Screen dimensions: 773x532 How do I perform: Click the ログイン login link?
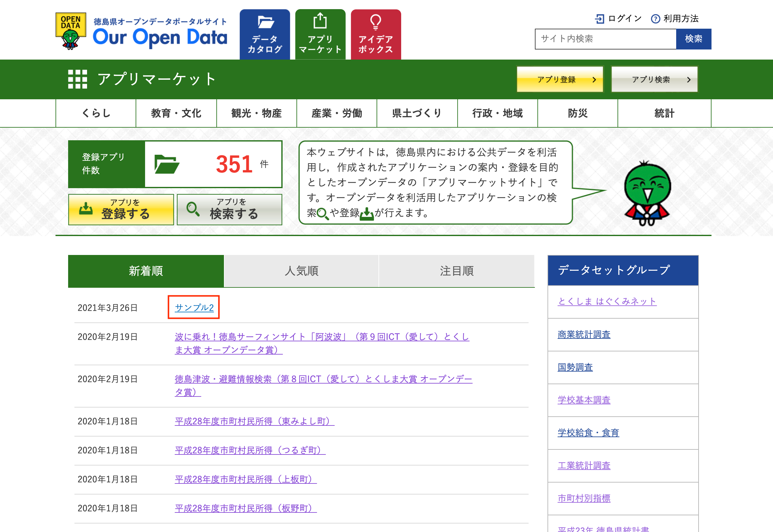point(618,19)
